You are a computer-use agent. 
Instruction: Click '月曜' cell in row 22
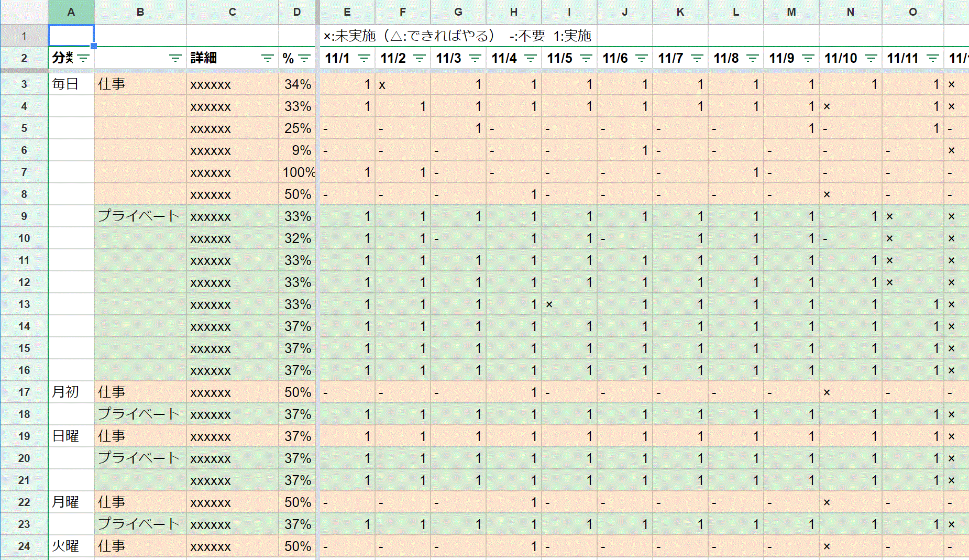pos(71,502)
